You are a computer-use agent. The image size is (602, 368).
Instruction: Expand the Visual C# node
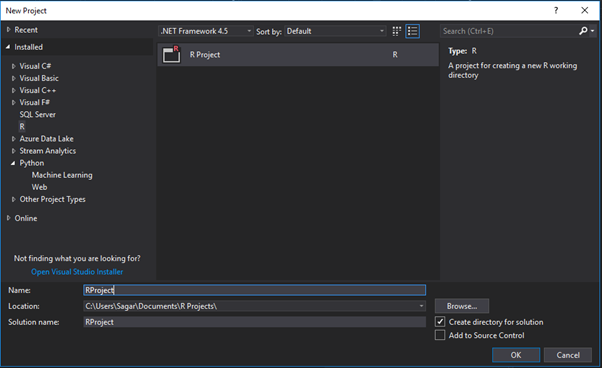[13, 66]
